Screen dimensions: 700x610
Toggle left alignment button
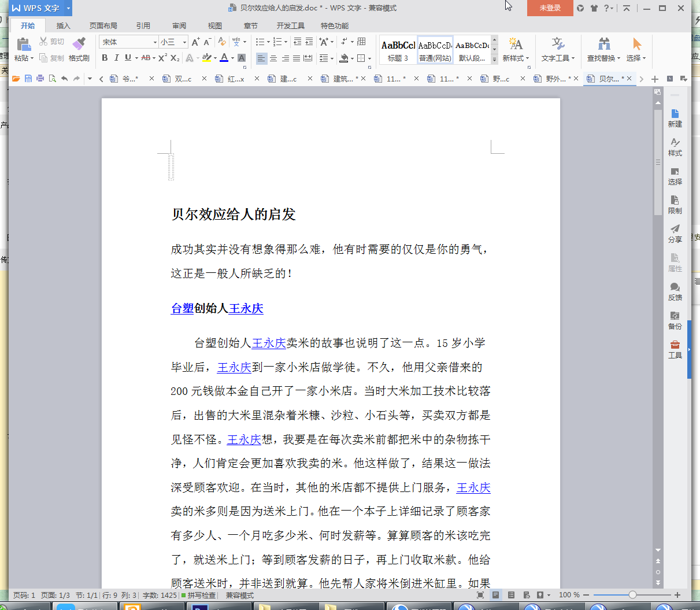261,58
